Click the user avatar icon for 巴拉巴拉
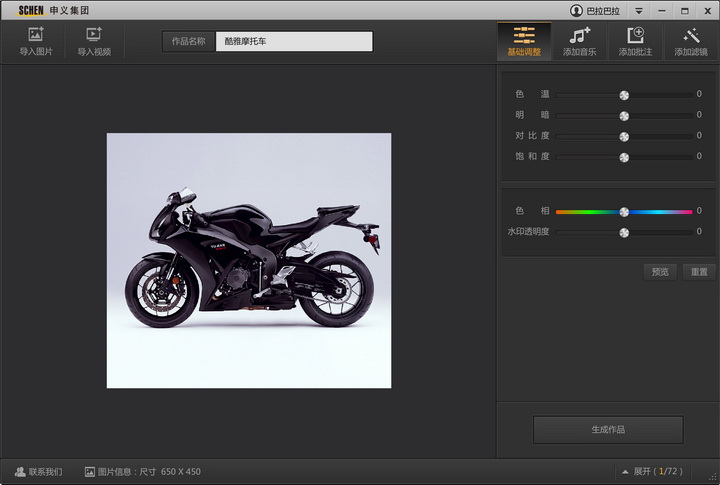This screenshot has width=720, height=485. tap(576, 10)
